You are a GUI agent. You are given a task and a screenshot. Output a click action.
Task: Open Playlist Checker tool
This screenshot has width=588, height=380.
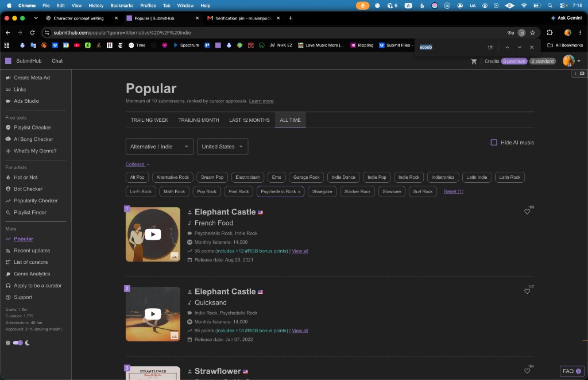(32, 128)
